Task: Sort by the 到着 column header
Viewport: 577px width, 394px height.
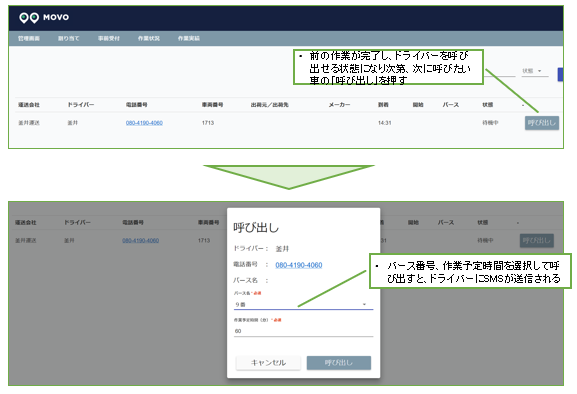Action: 383,105
